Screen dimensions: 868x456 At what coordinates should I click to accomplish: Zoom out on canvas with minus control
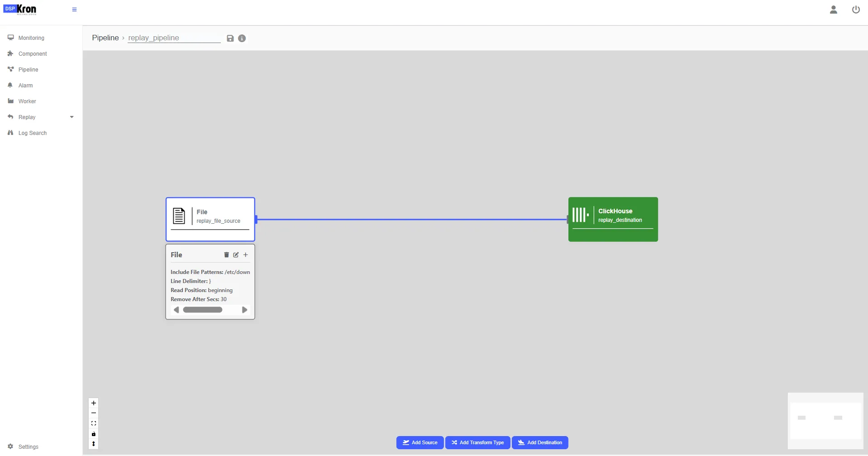(94, 413)
